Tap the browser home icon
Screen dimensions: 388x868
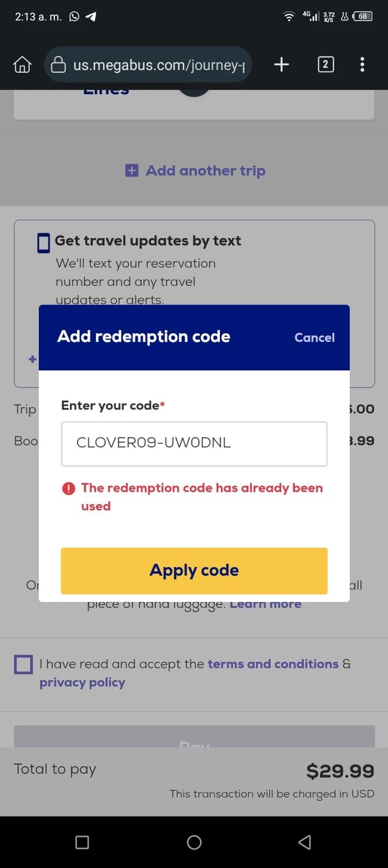coord(22,65)
